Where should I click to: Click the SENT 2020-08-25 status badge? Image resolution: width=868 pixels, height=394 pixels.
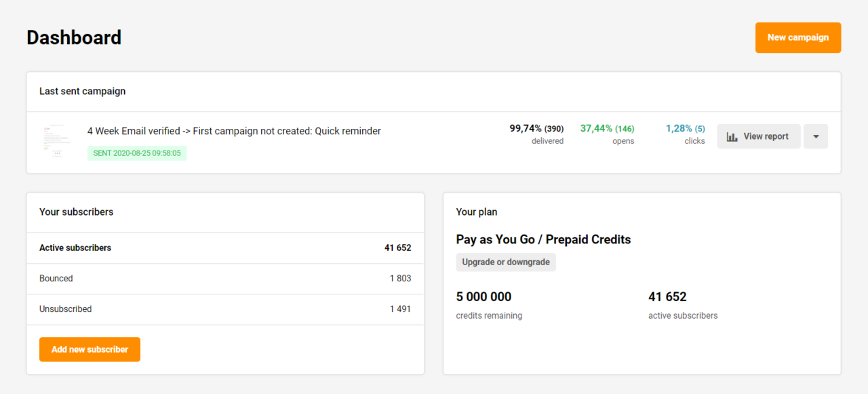[x=136, y=153]
